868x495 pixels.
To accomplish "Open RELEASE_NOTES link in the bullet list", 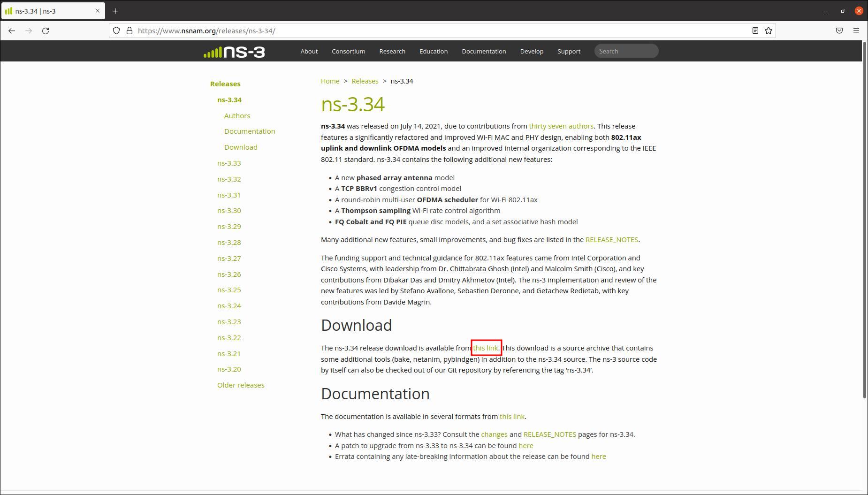I will [550, 434].
